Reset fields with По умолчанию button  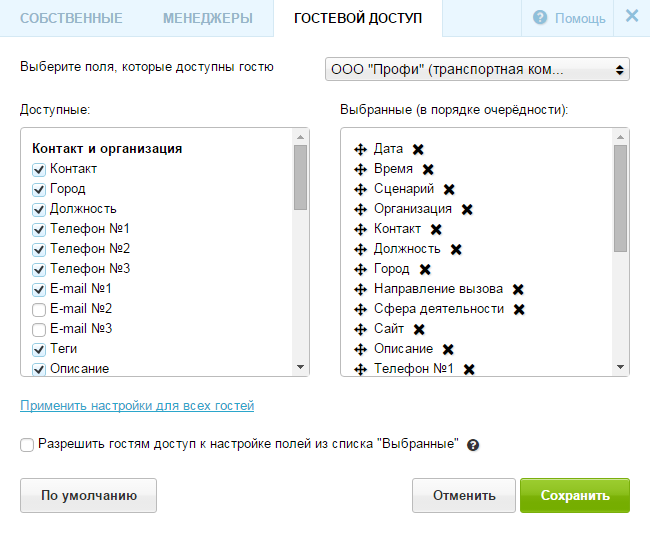88,495
